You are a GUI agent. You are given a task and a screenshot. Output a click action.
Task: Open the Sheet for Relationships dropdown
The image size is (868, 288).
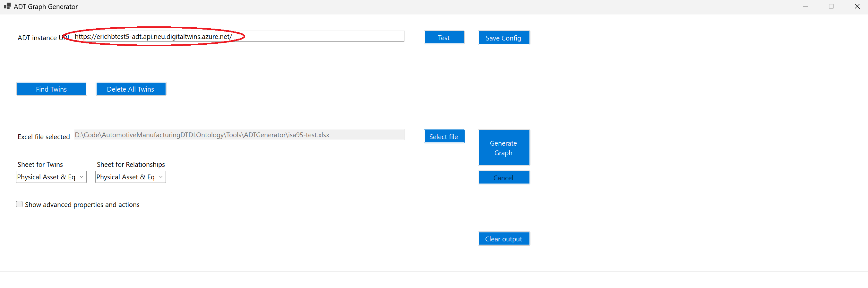(x=130, y=177)
